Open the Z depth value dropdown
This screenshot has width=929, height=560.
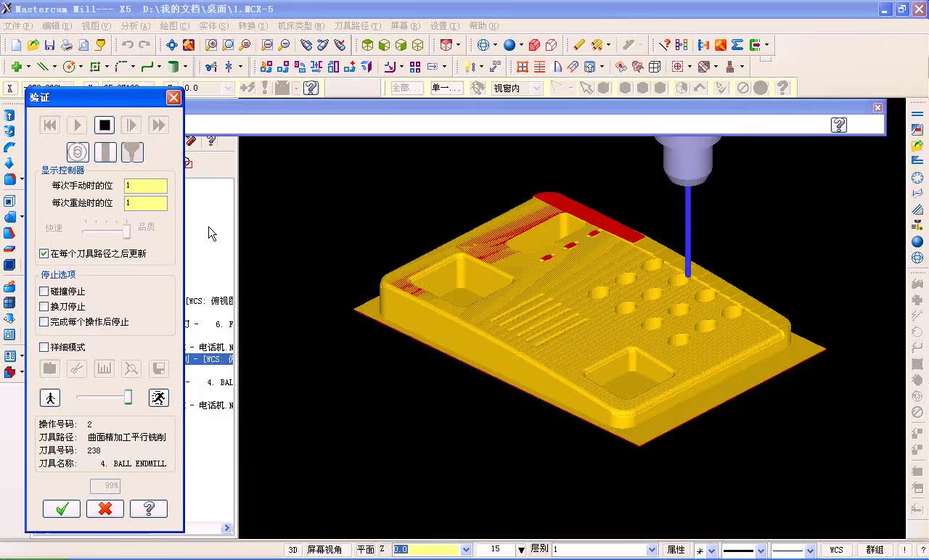pyautogui.click(x=467, y=550)
